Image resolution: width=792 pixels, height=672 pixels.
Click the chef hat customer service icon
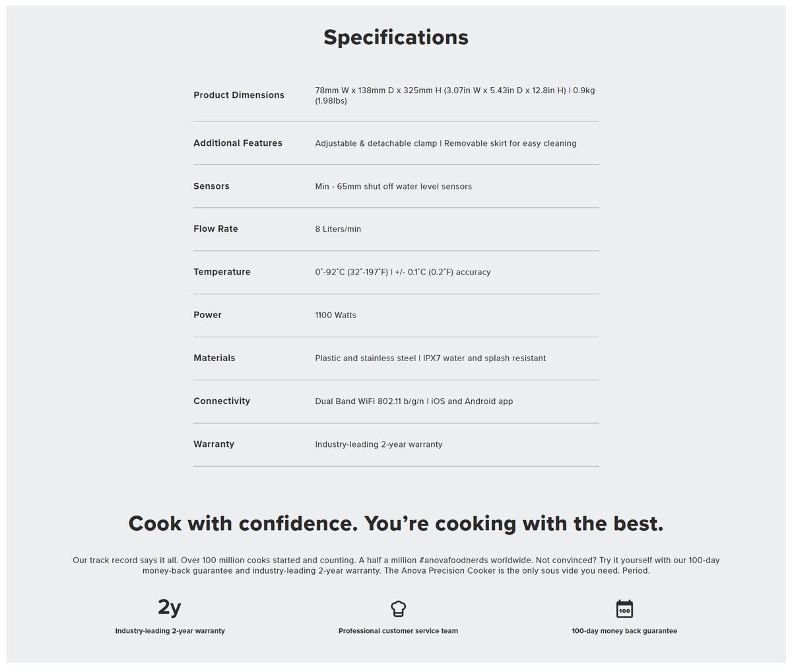(398, 608)
